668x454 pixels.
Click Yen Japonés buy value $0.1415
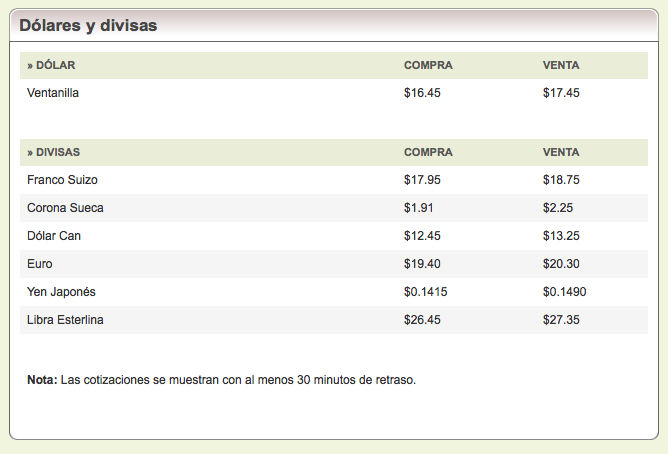[x=425, y=291]
